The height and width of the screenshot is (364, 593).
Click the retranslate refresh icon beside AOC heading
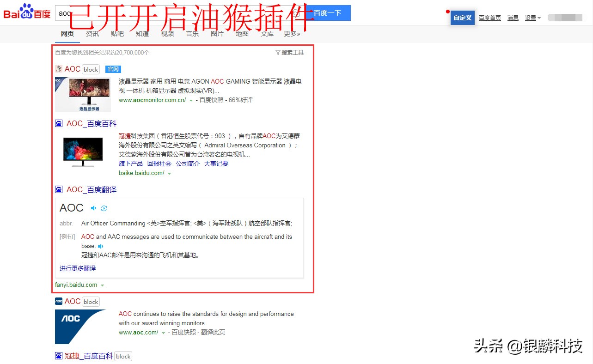tap(104, 208)
